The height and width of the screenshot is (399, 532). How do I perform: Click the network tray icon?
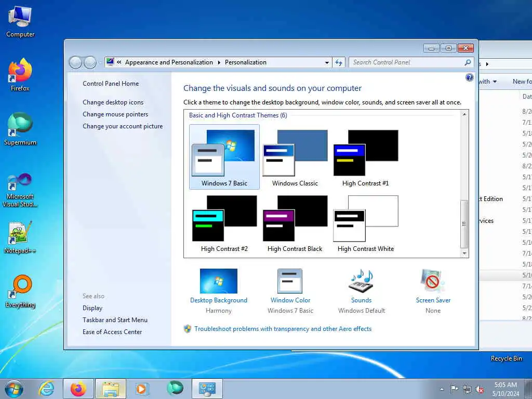tap(467, 389)
